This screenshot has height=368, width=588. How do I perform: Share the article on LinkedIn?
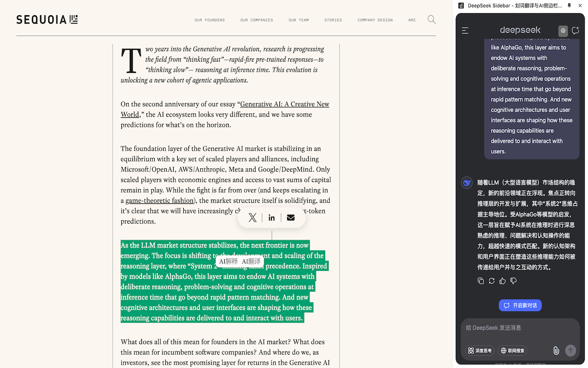pyautogui.click(x=271, y=218)
